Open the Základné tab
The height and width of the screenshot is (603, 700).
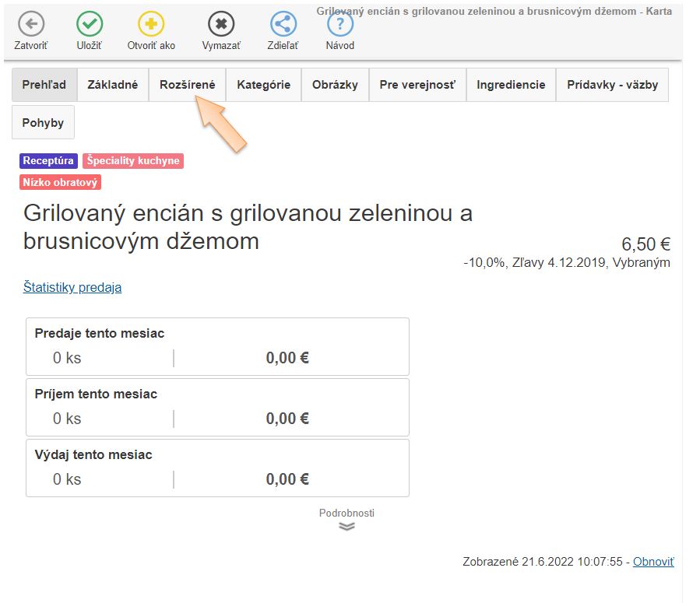[x=113, y=85]
